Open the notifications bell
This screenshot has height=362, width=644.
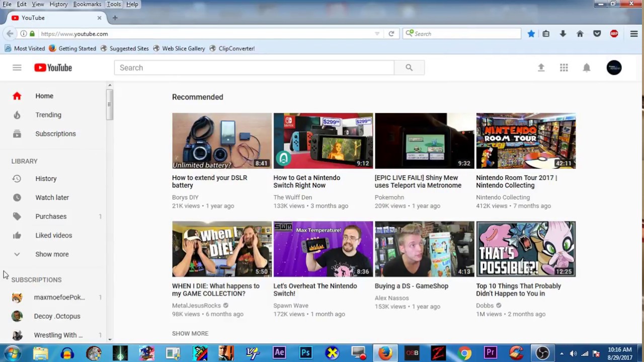tap(587, 67)
